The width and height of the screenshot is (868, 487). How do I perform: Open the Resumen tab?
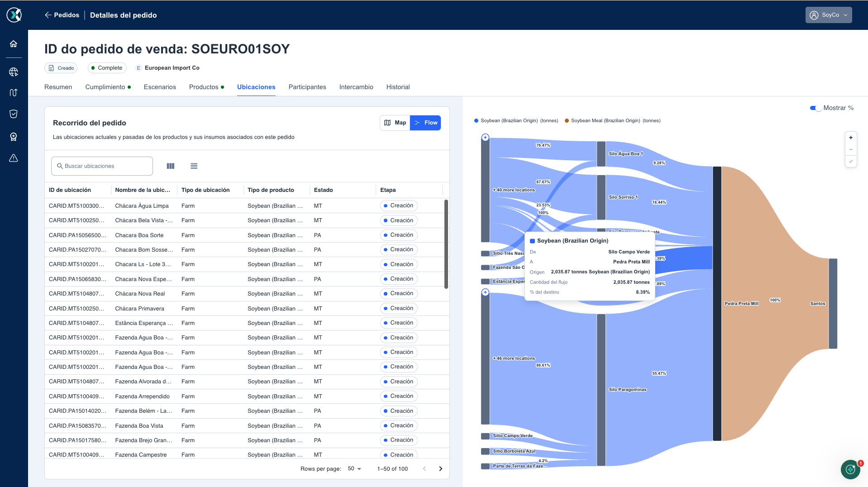tap(58, 87)
